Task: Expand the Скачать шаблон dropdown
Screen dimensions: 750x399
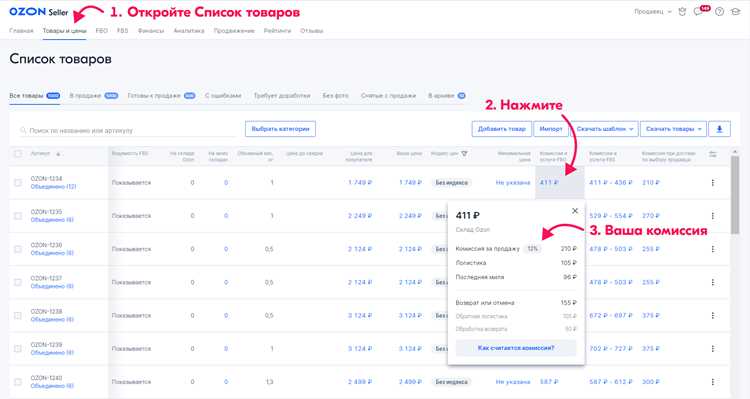Action: point(605,129)
